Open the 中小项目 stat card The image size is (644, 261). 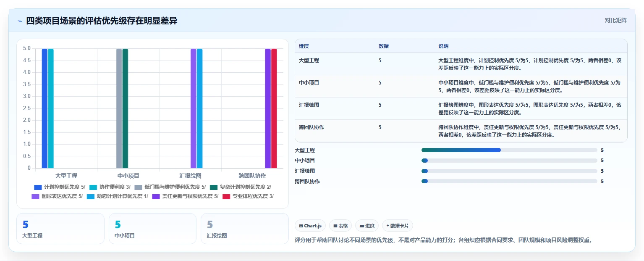tap(152, 229)
